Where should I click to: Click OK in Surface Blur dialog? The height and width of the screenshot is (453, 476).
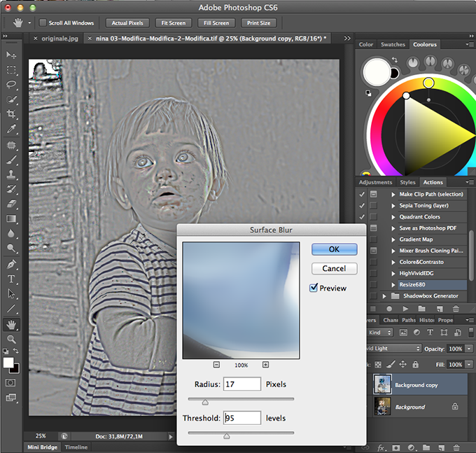click(x=334, y=249)
